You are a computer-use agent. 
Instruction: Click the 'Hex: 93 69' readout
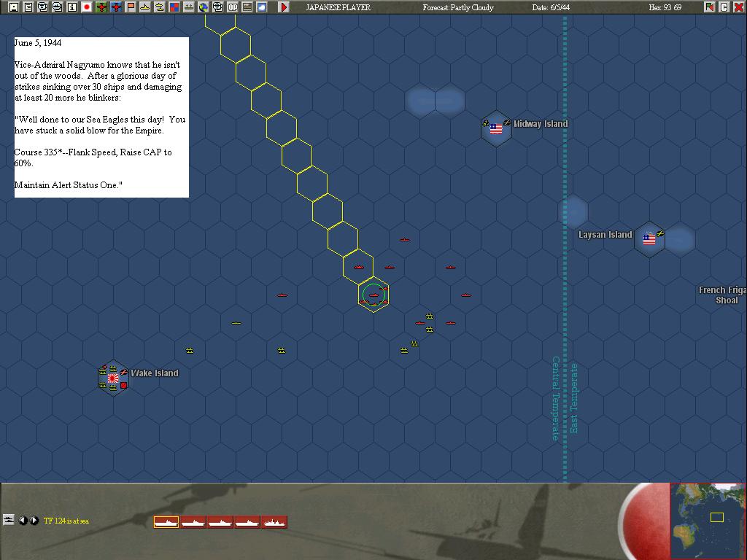[665, 7]
